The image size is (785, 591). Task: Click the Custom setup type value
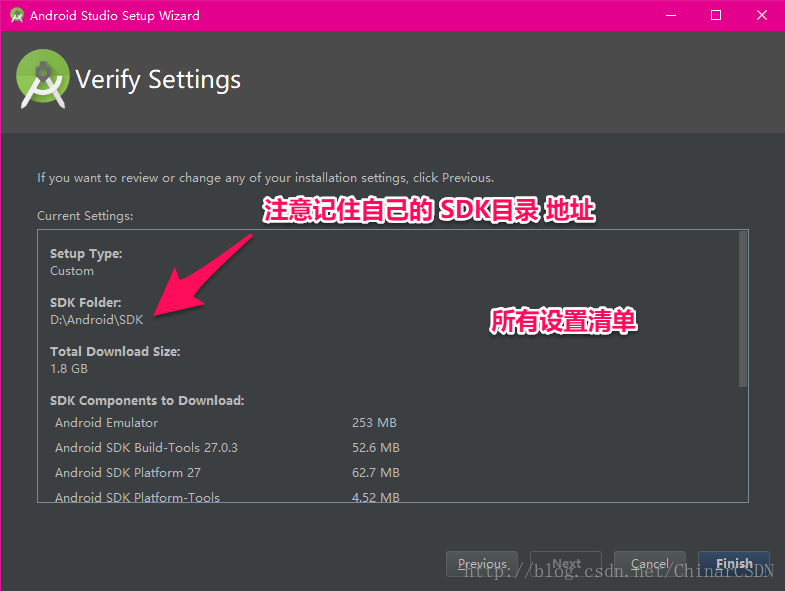click(72, 271)
